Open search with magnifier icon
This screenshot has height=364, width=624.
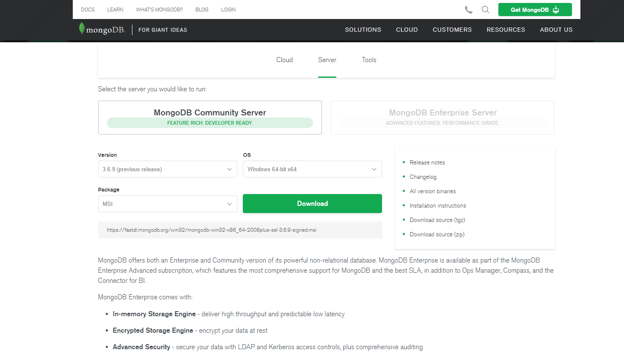(485, 10)
